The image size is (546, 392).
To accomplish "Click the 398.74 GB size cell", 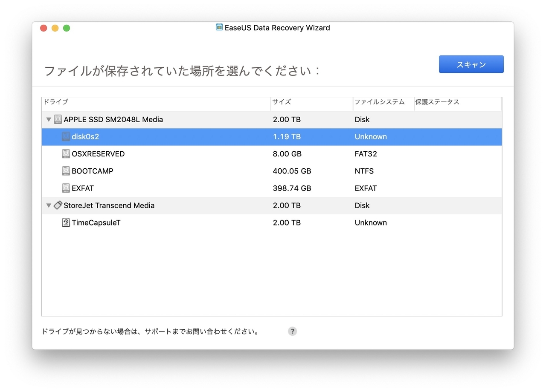I will coord(292,188).
